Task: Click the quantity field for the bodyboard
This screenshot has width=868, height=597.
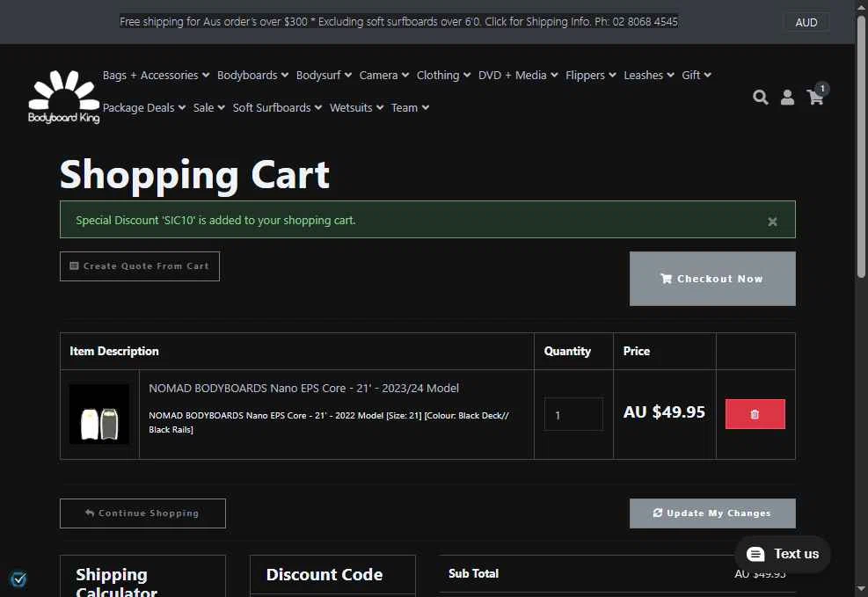Action: (573, 414)
